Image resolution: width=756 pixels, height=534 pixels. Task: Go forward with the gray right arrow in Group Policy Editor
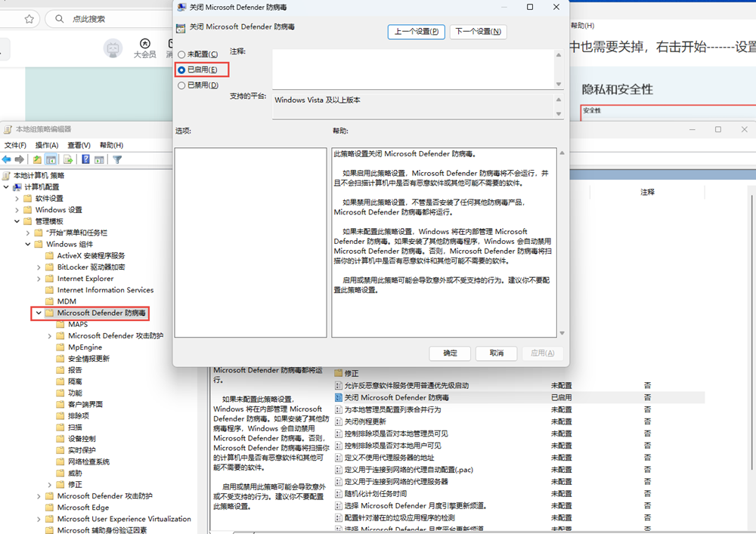click(20, 159)
